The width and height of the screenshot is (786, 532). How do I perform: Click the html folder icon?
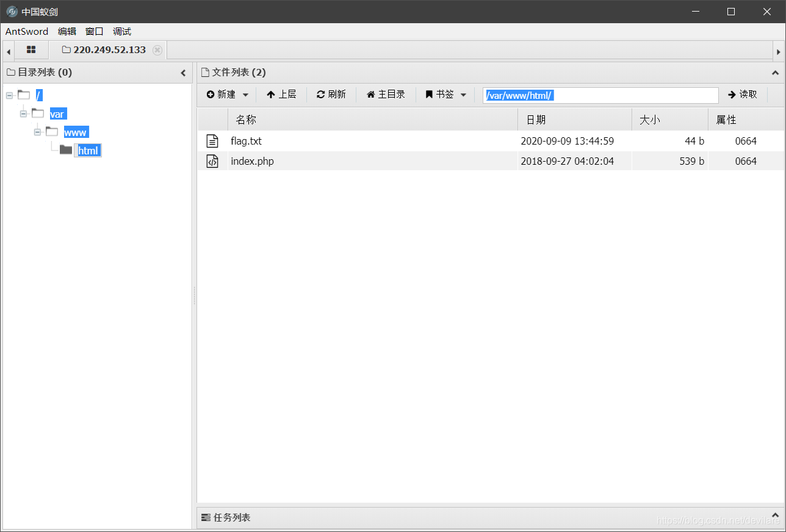(x=66, y=150)
